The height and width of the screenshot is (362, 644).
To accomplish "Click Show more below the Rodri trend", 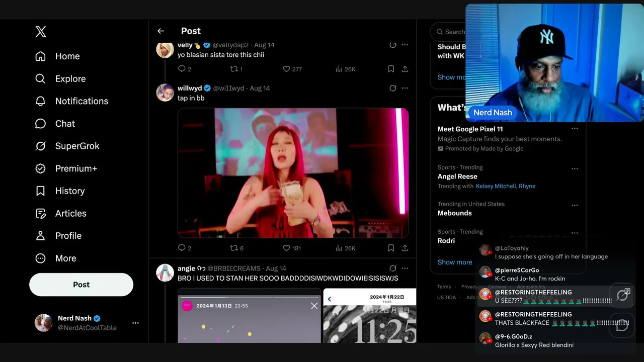I will 455,262.
